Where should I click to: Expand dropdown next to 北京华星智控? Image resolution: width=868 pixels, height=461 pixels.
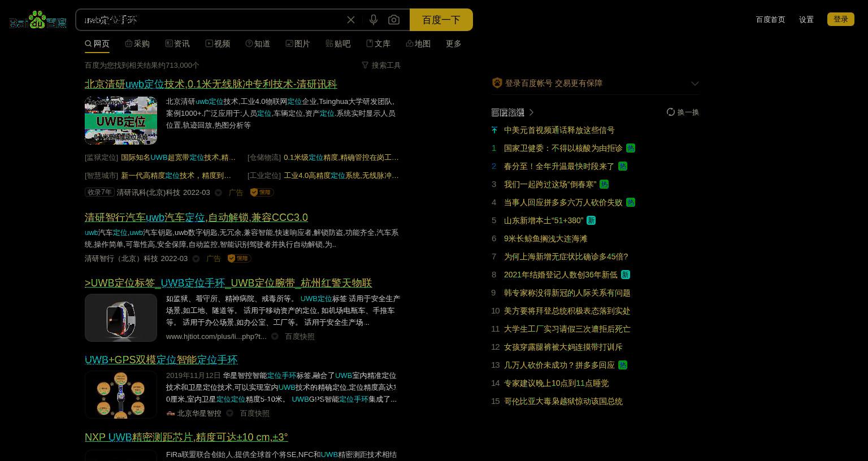(229, 414)
